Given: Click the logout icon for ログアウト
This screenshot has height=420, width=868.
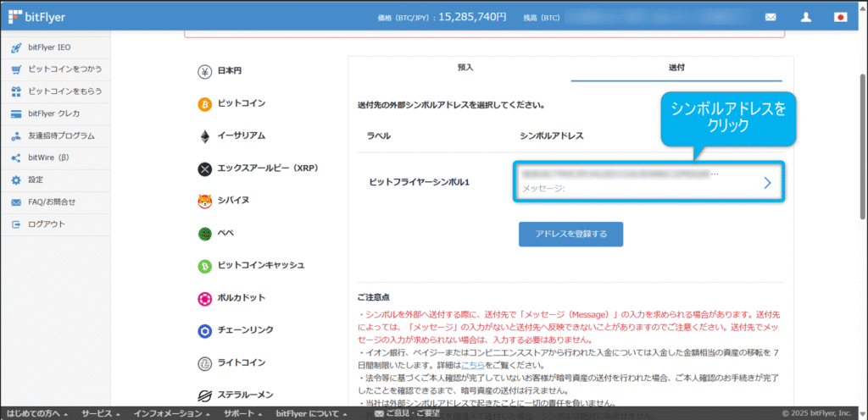Looking at the screenshot, I should [16, 224].
